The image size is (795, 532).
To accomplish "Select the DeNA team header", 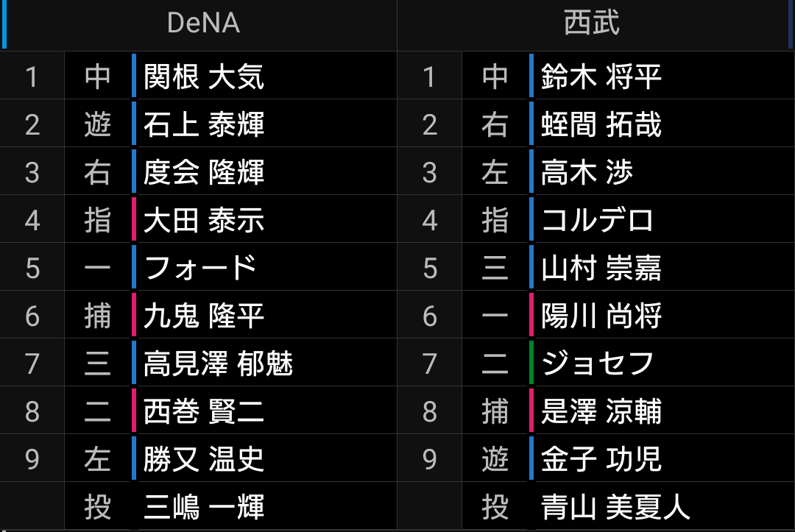I will (x=203, y=24).
